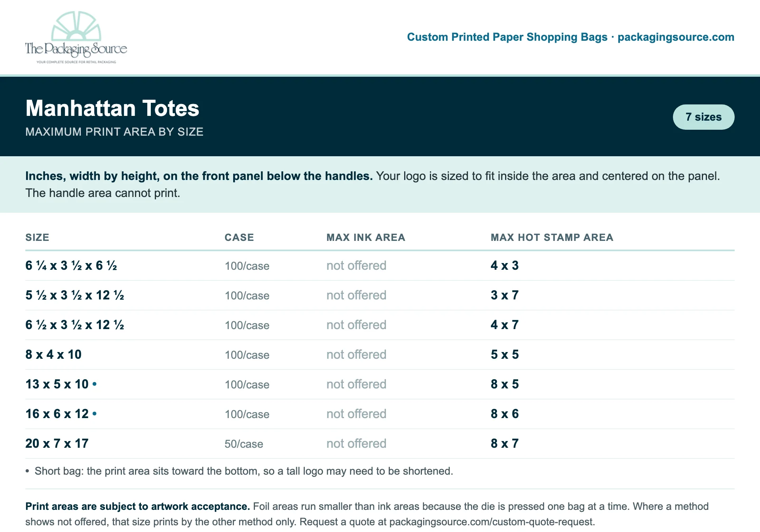Click The Packaging Source logo
Image resolution: width=760 pixels, height=532 pixels.
(76, 37)
